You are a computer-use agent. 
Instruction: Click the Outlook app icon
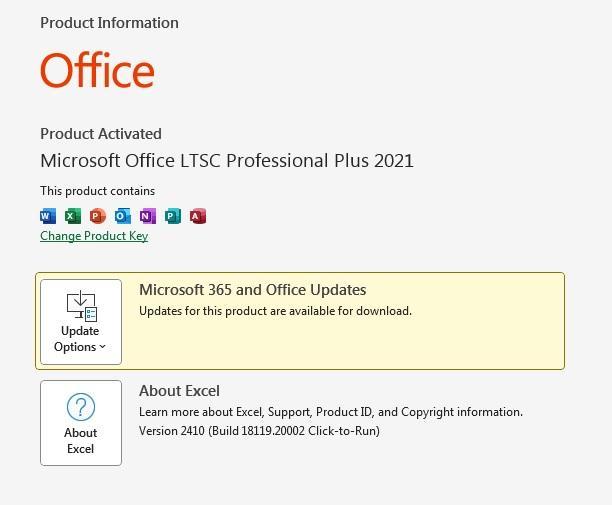click(123, 216)
